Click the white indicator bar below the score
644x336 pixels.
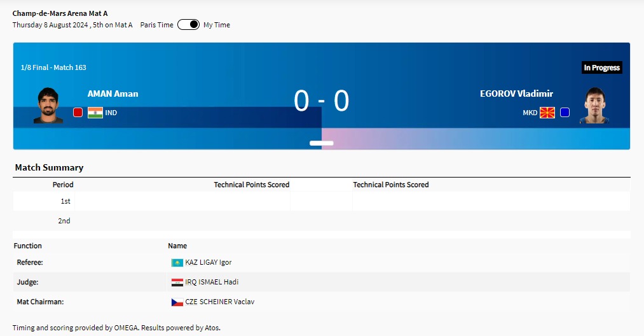322,143
